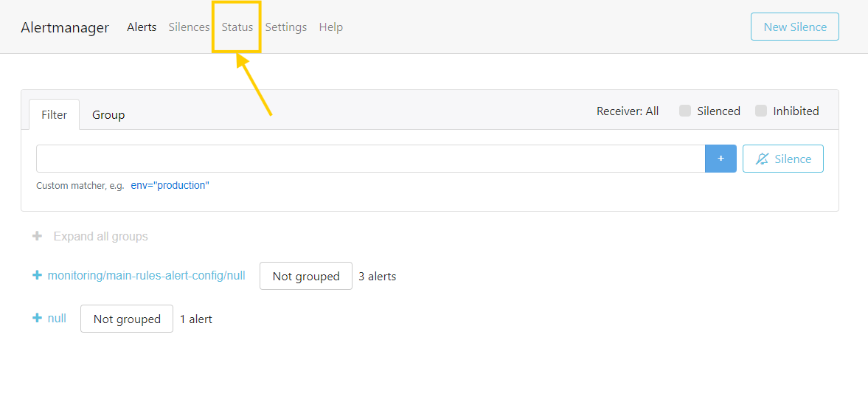Screen dimensions: 868x402
Task: Click the Custom matcher, e.g. hint text
Action: pyautogui.click(x=81, y=186)
